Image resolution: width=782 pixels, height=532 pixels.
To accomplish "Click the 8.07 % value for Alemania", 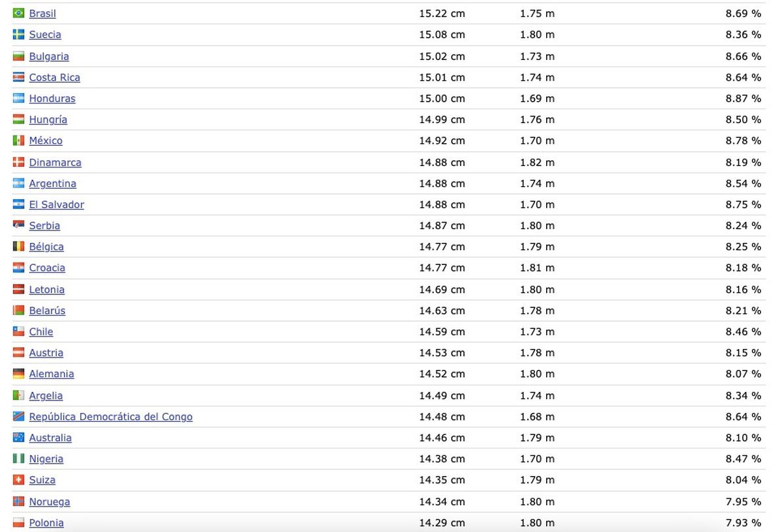I will 743,374.
